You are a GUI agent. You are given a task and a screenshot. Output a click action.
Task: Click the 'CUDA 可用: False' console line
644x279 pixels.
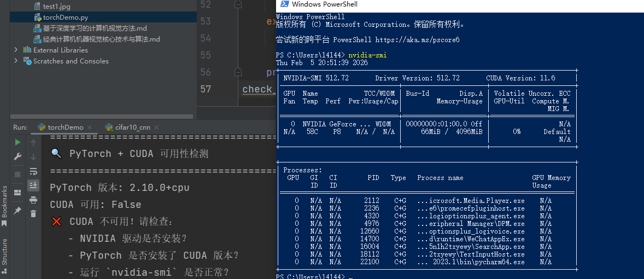[95, 205]
